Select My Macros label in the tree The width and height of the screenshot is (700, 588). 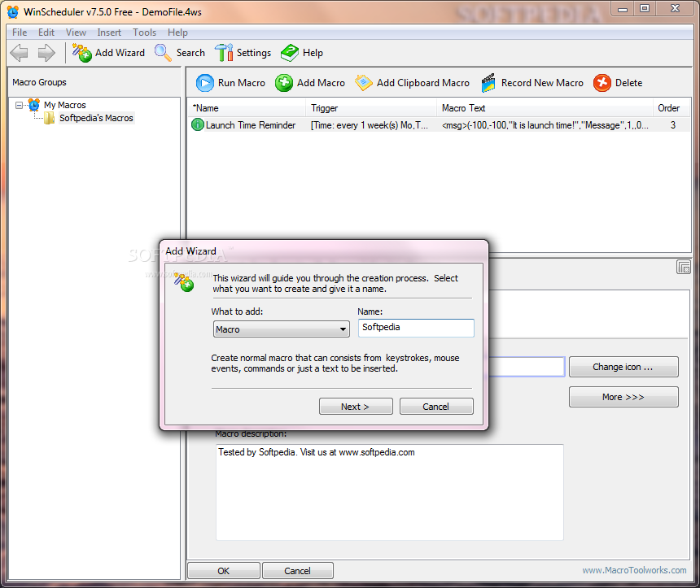tap(65, 105)
